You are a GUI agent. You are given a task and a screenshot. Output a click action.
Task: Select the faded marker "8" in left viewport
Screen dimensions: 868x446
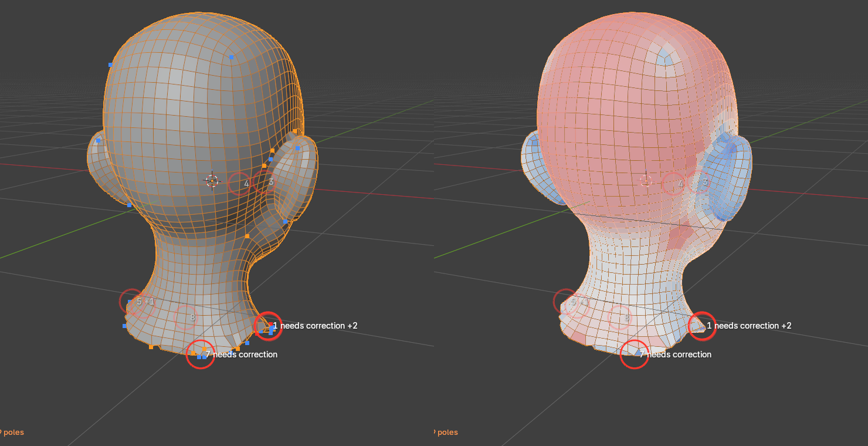click(x=187, y=317)
